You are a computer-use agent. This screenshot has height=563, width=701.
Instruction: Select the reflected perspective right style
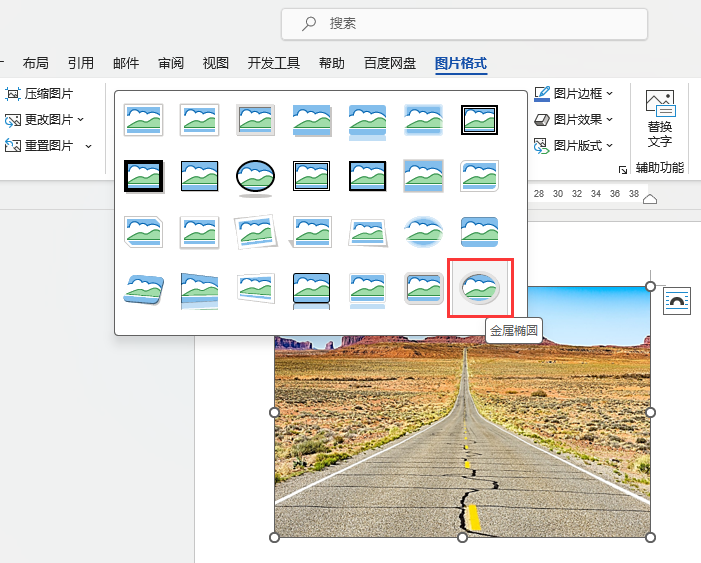[x=199, y=291]
